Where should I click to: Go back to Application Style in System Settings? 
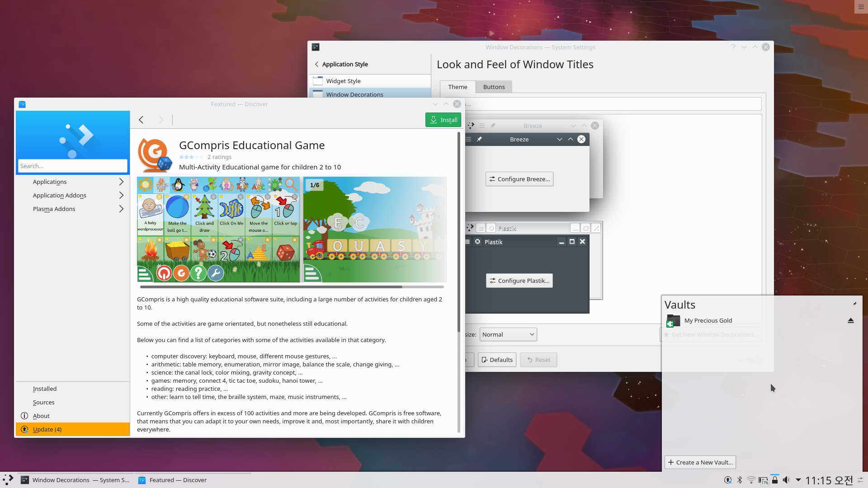pos(341,64)
